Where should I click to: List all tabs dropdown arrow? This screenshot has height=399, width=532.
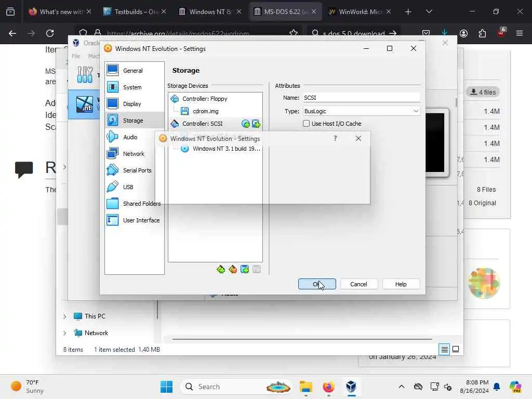[x=429, y=11]
